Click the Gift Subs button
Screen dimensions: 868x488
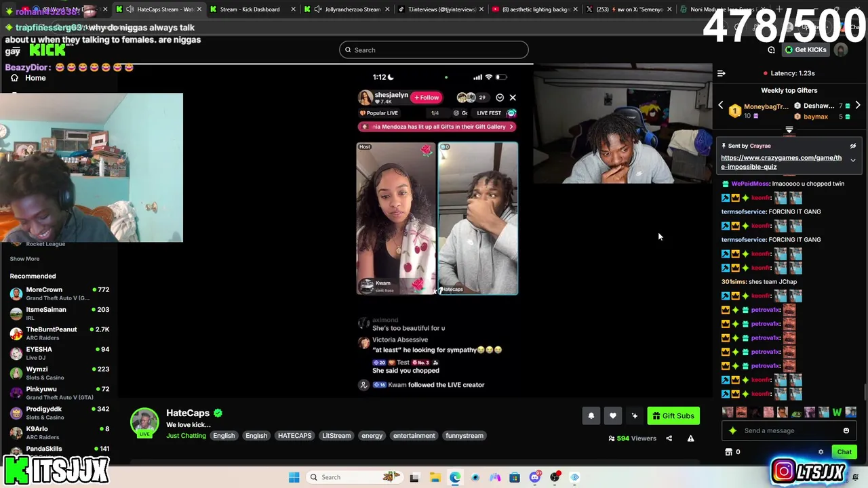click(x=673, y=416)
